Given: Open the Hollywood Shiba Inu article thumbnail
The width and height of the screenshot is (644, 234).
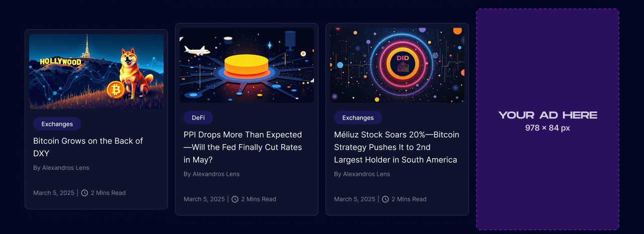Looking at the screenshot, I should (96, 71).
